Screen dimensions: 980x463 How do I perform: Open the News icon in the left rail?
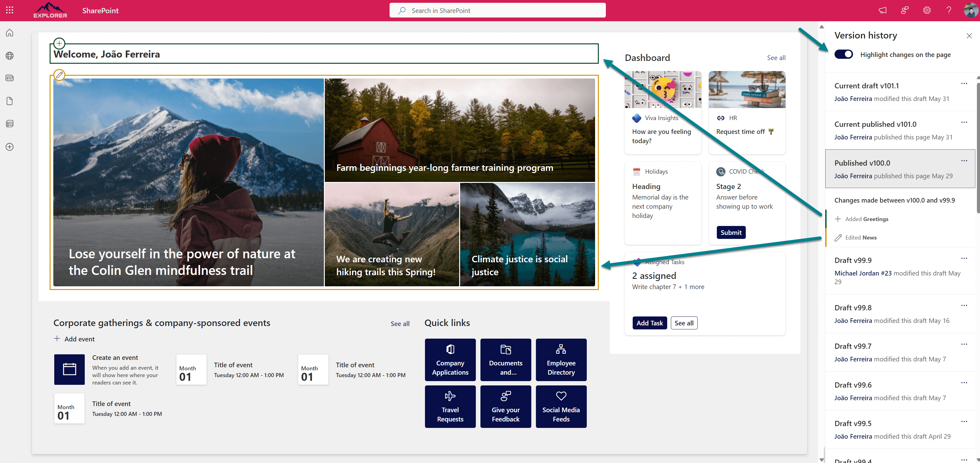point(9,78)
